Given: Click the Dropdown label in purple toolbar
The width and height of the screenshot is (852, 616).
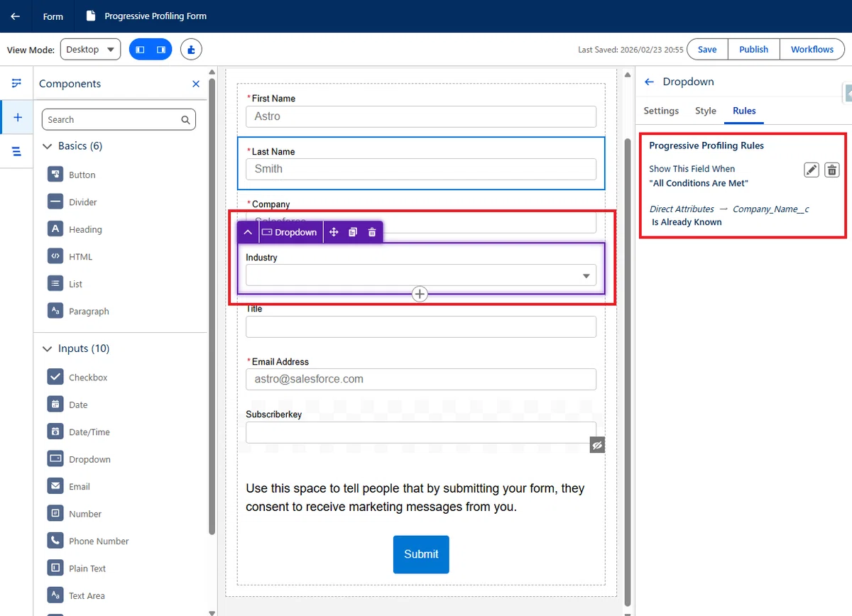Looking at the screenshot, I should point(290,232).
